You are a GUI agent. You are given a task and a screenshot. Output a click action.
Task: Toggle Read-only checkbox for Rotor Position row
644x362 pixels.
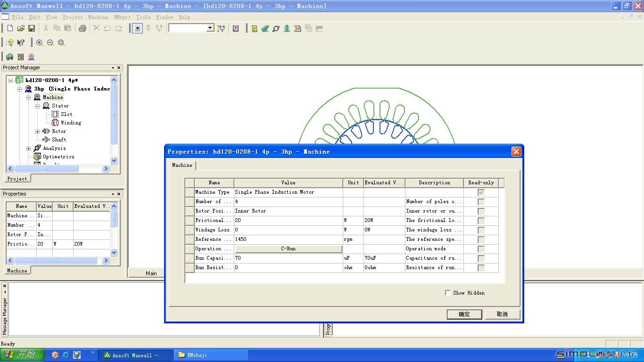click(x=481, y=211)
